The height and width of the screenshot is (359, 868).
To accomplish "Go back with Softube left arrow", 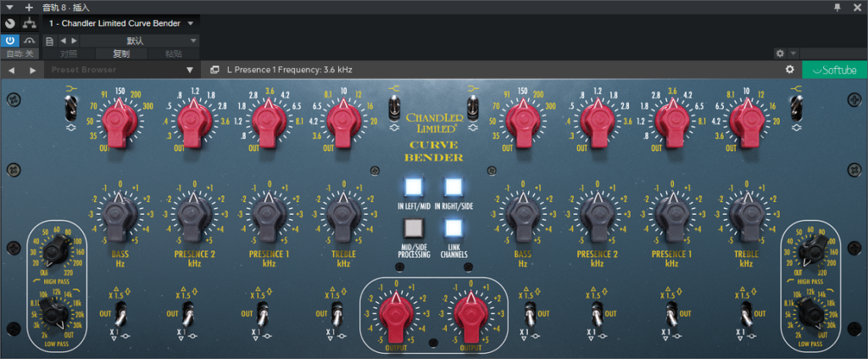I will pyautogui.click(x=11, y=70).
